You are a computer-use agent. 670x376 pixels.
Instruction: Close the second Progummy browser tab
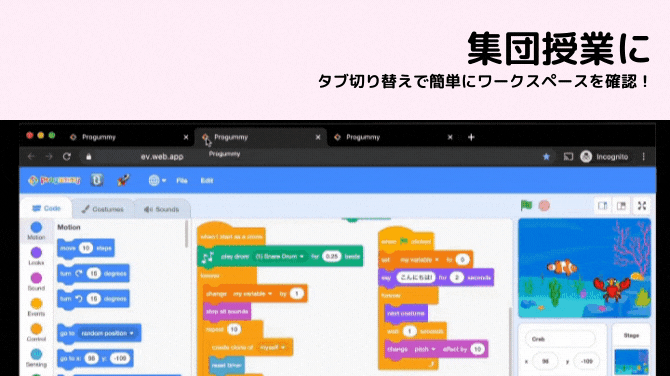[x=318, y=137]
